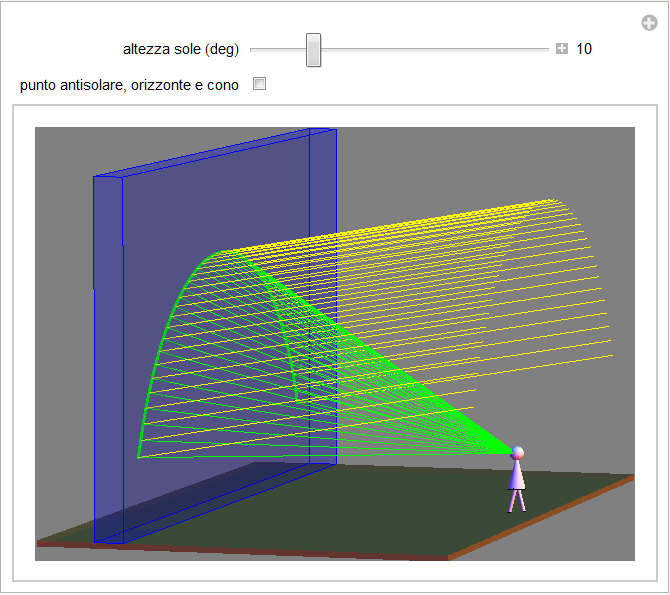Click the 'punto antisolare, orizzonte e cono' label
Viewport: 670px width, 595px height.
coord(129,85)
